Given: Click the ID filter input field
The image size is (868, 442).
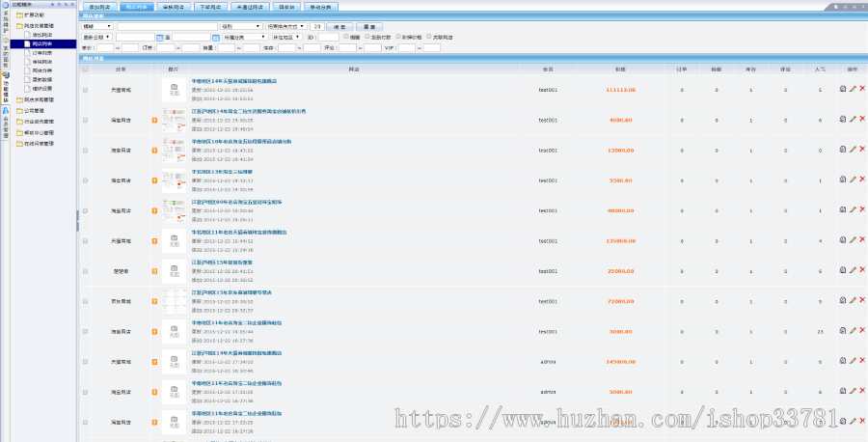Looking at the screenshot, I should click(x=329, y=37).
